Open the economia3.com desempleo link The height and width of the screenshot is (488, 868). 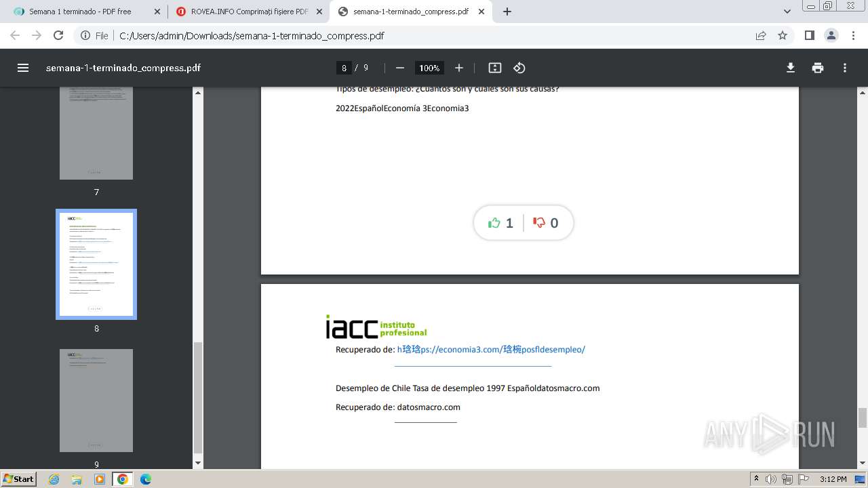pyautogui.click(x=491, y=350)
